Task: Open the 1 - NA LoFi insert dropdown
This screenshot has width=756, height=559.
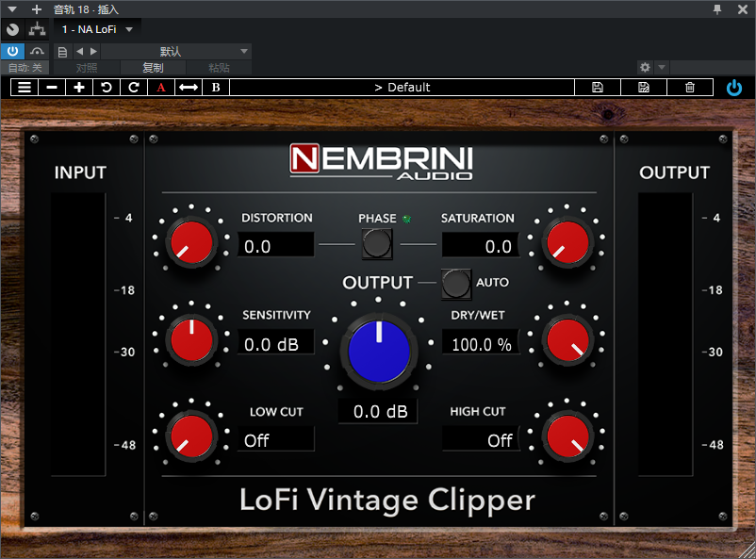Action: tap(97, 29)
